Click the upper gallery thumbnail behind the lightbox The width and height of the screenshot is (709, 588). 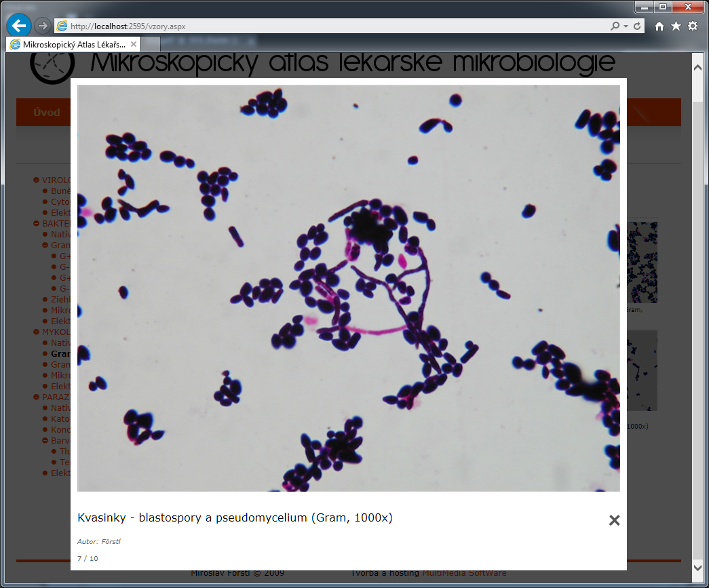642,262
